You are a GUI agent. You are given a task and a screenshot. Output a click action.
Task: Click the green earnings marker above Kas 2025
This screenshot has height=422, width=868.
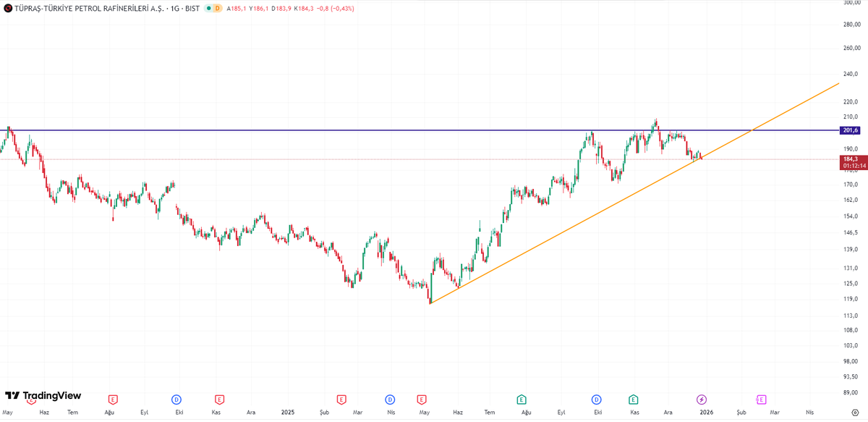click(x=633, y=399)
